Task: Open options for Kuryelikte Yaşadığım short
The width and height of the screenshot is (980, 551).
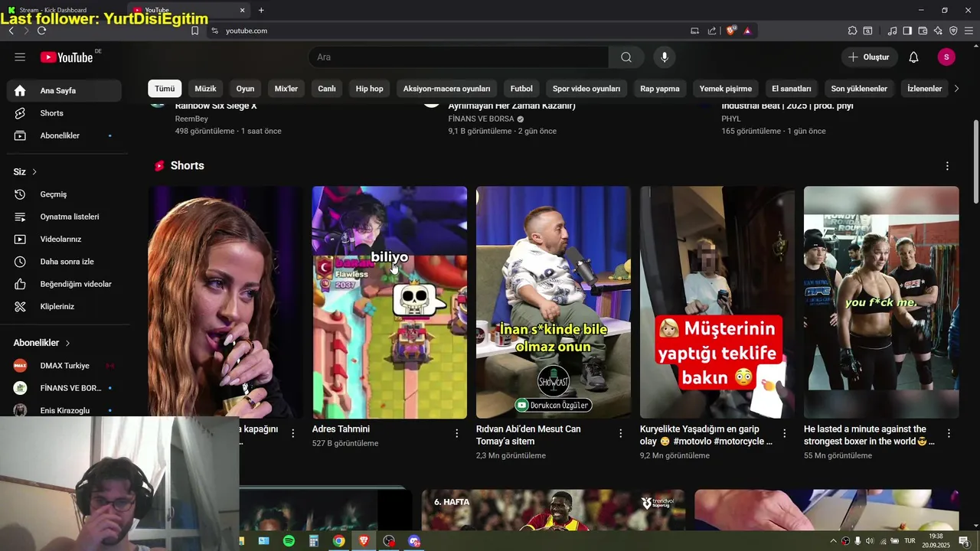Action: 785,433
